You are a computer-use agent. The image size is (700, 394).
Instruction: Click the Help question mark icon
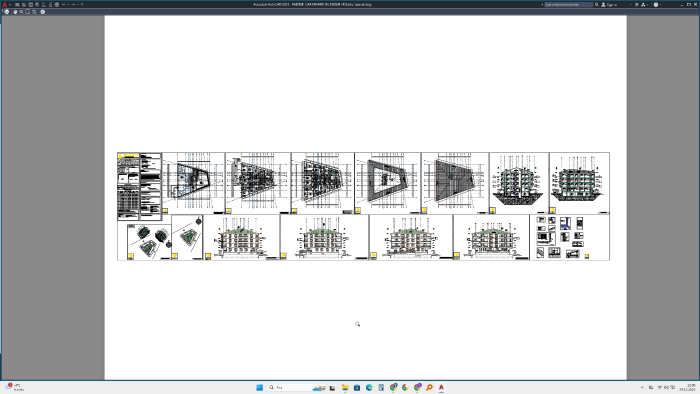tap(656, 4)
